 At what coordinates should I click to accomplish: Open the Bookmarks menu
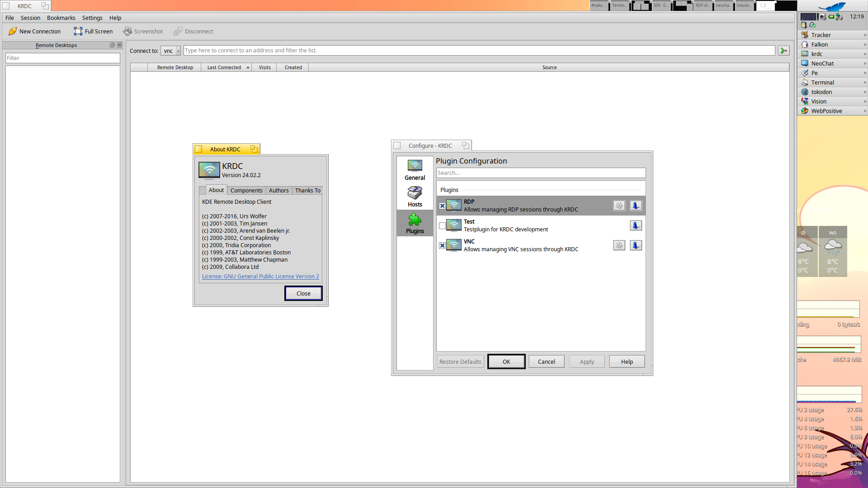pos(61,18)
